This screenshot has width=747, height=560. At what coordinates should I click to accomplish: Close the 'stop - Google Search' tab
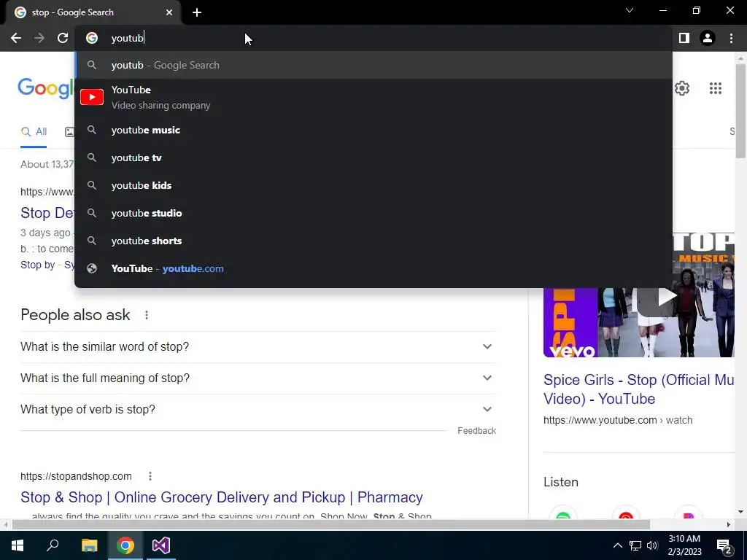(169, 12)
